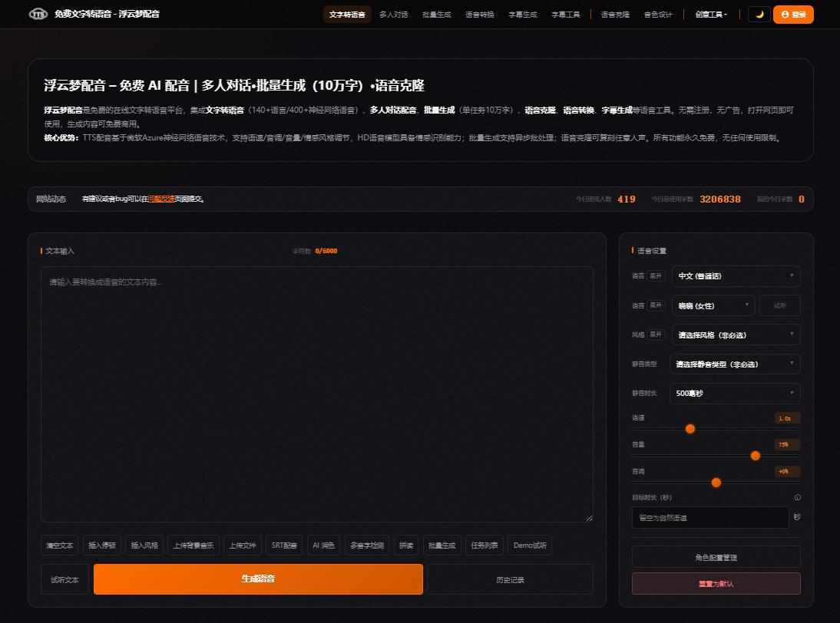Click 展开 beside 语言 label
840x623 pixels.
tap(656, 276)
